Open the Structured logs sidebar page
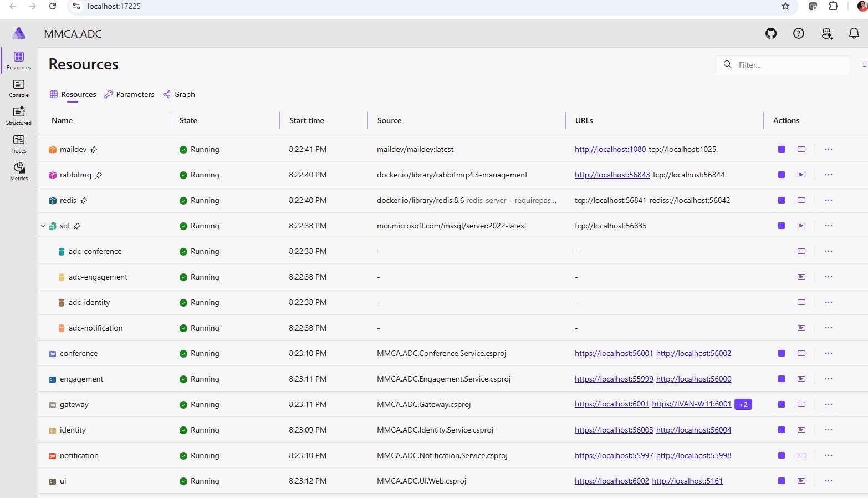This screenshot has height=498, width=868. (x=19, y=116)
